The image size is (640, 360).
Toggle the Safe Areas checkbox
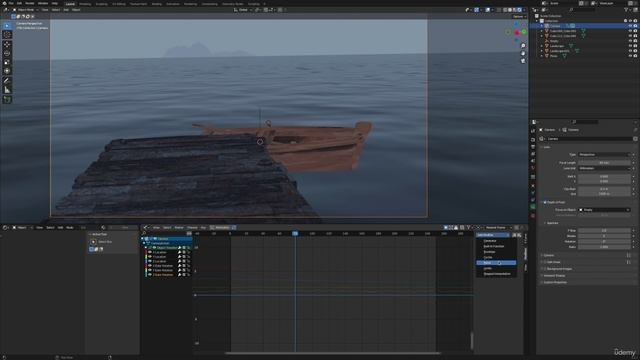[545, 262]
